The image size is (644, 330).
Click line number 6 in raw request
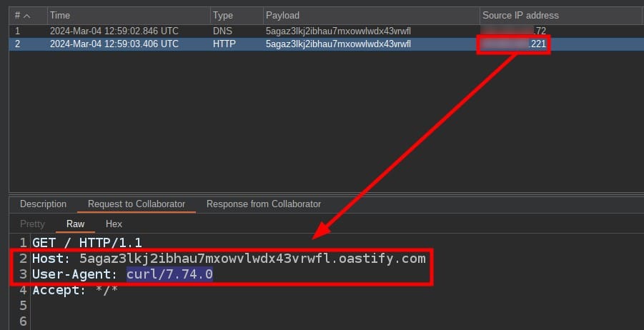(x=23, y=321)
